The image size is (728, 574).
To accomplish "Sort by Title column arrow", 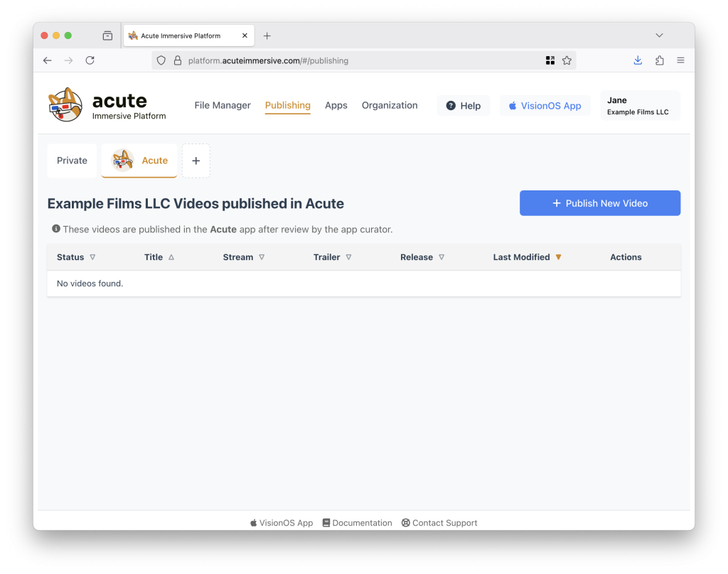I will click(171, 257).
